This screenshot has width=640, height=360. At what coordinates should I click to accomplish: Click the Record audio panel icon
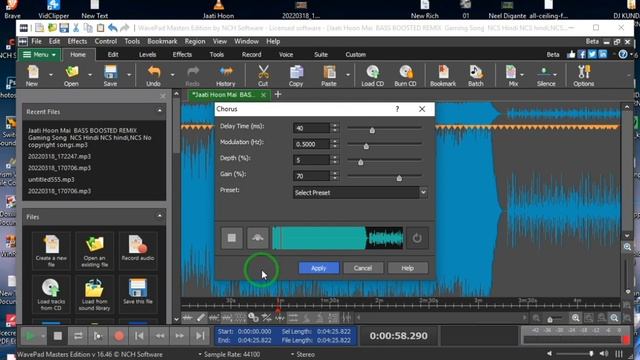click(x=138, y=250)
